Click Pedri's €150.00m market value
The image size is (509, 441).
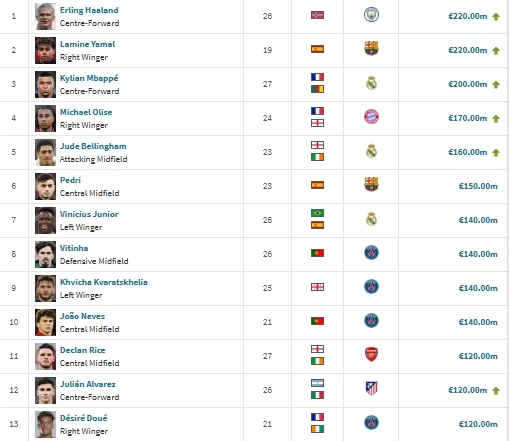[x=478, y=186]
